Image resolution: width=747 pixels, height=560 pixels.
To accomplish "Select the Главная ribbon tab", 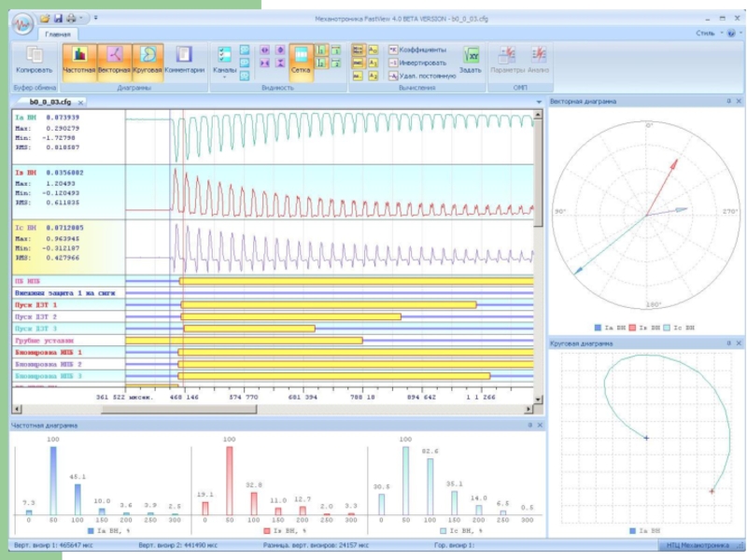I will pyautogui.click(x=58, y=34).
